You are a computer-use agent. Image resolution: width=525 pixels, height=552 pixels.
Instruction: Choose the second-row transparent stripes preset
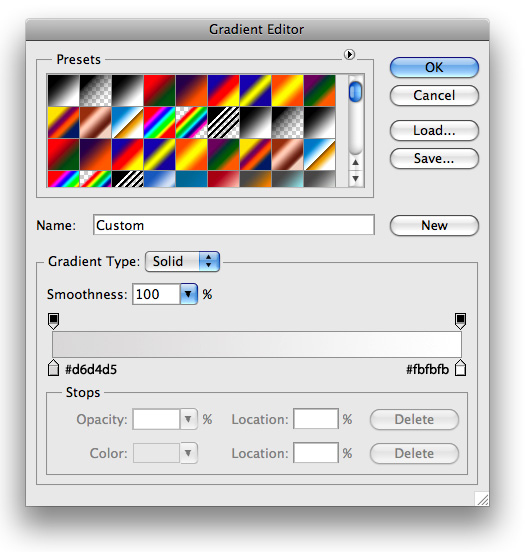click(223, 123)
